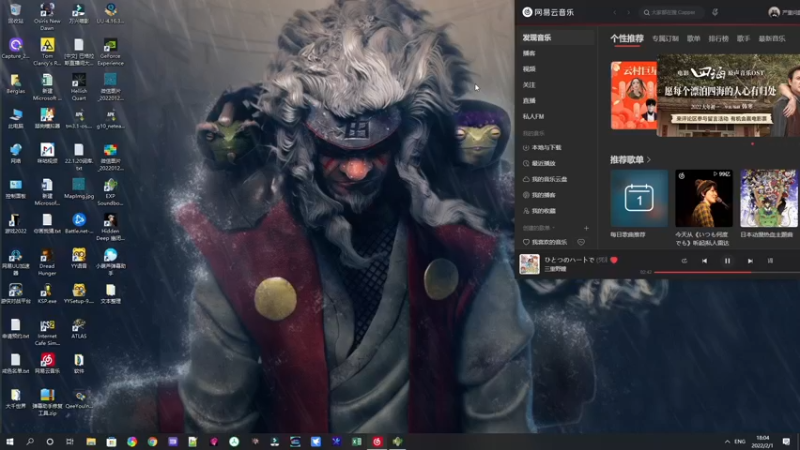This screenshot has width=800, height=450.
Task: Switch to the 最新音乐 tab
Action: pyautogui.click(x=771, y=38)
